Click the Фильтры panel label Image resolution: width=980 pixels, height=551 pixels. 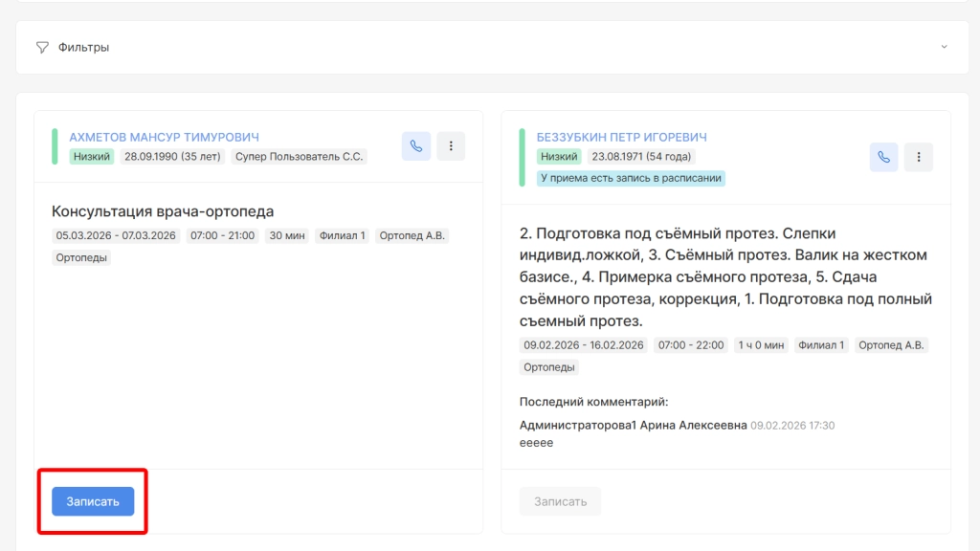tap(83, 47)
